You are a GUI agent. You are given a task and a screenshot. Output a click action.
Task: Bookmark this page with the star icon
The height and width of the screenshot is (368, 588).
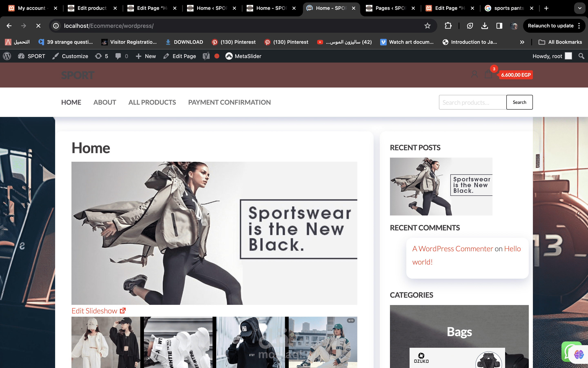tap(427, 26)
